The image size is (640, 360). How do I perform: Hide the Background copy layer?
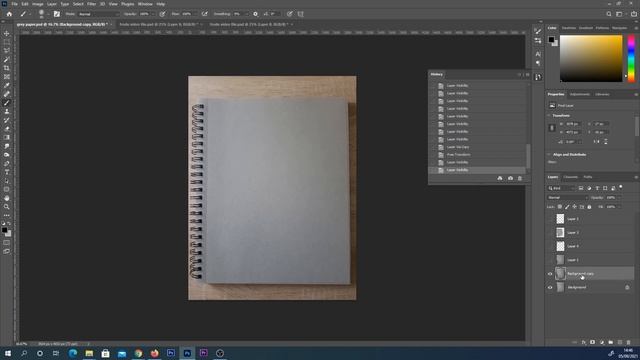coord(550,274)
